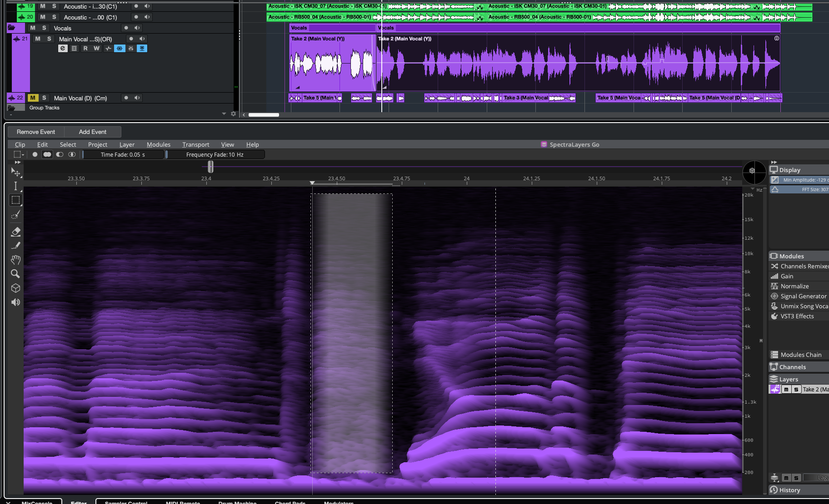This screenshot has height=504, width=829.
Task: Click the playback speaker tool icon
Action: click(15, 302)
